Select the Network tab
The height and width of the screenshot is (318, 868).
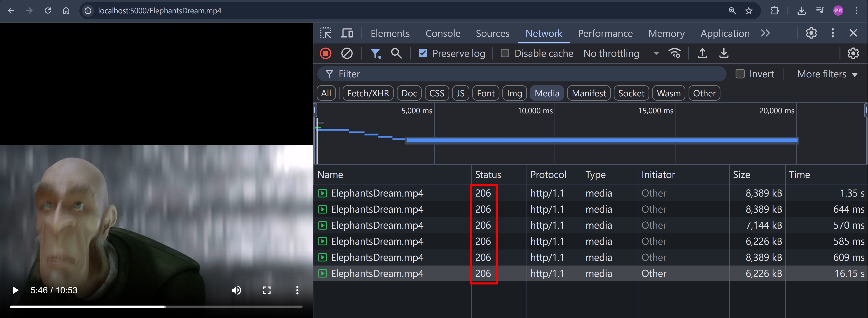[x=544, y=33]
